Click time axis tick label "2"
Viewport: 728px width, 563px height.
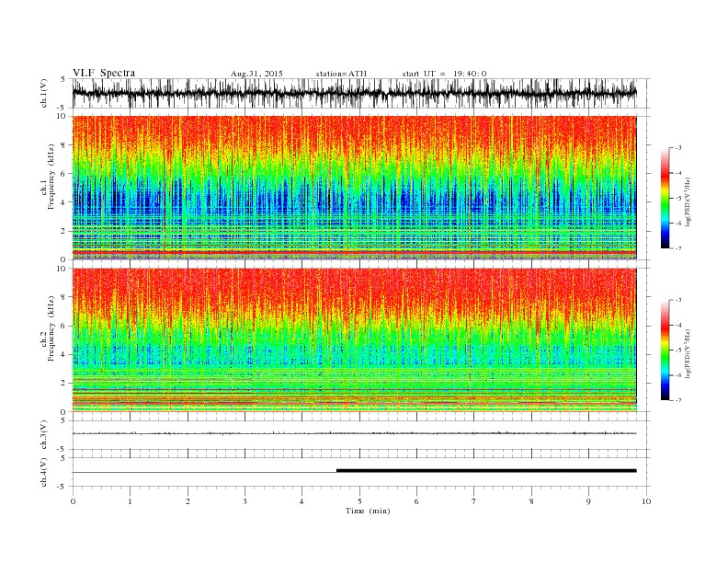(188, 501)
